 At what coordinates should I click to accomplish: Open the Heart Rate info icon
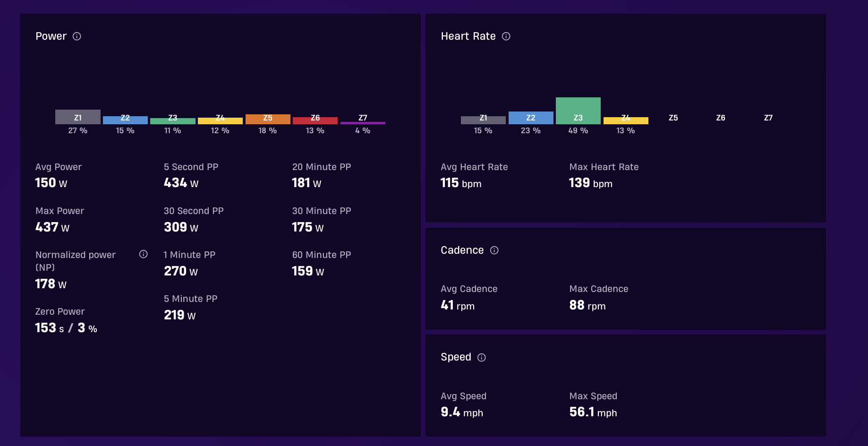[x=506, y=36]
